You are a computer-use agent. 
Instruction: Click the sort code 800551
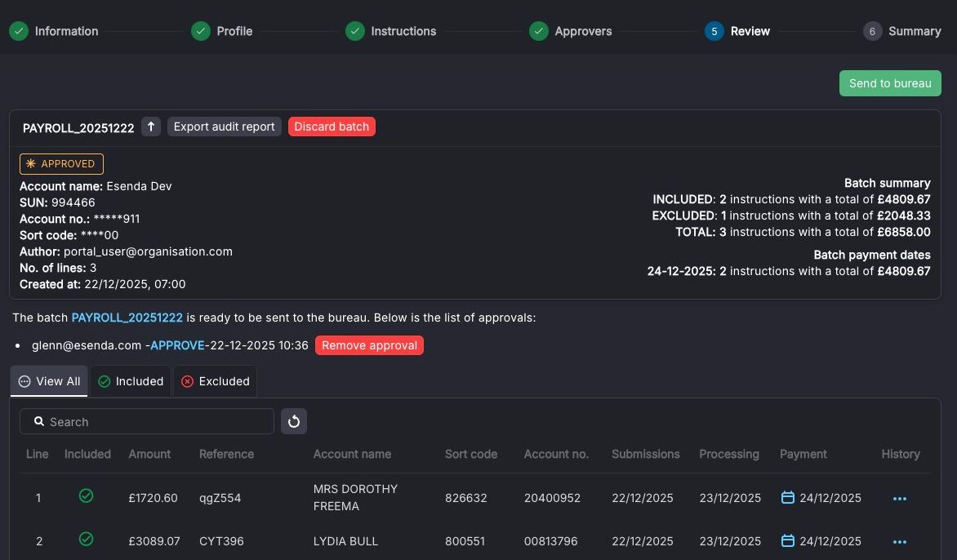click(x=465, y=542)
